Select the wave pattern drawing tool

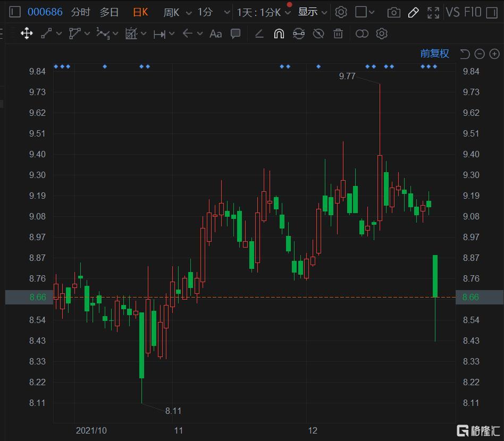(103, 33)
